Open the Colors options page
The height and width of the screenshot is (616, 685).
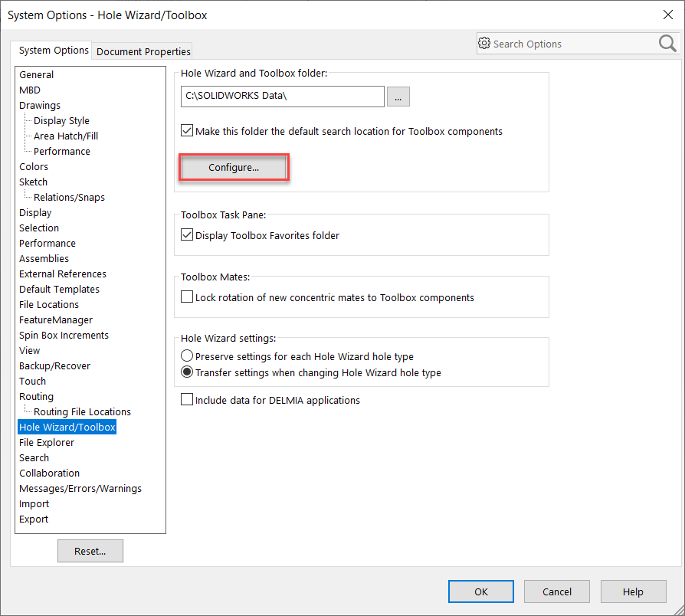(x=34, y=167)
